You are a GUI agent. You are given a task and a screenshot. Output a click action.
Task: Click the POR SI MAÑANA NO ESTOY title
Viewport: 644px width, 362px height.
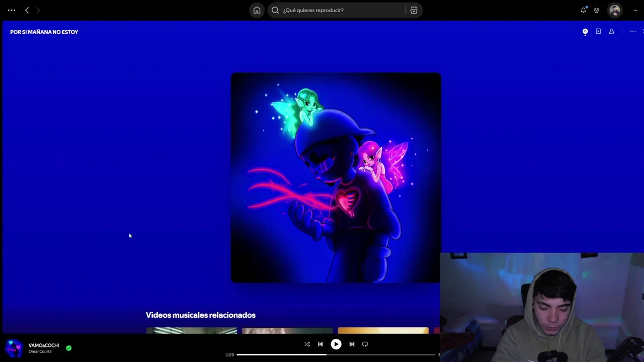point(44,32)
